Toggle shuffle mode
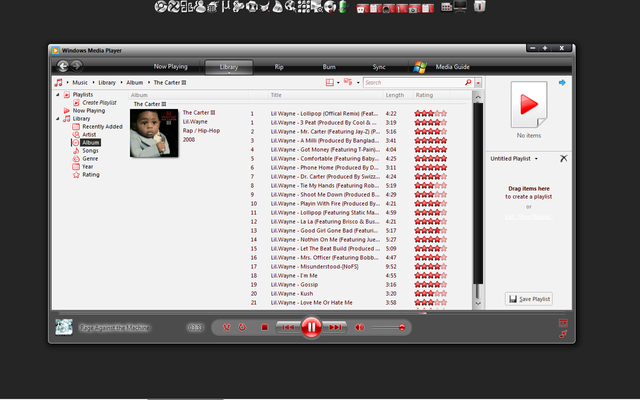 (227, 327)
